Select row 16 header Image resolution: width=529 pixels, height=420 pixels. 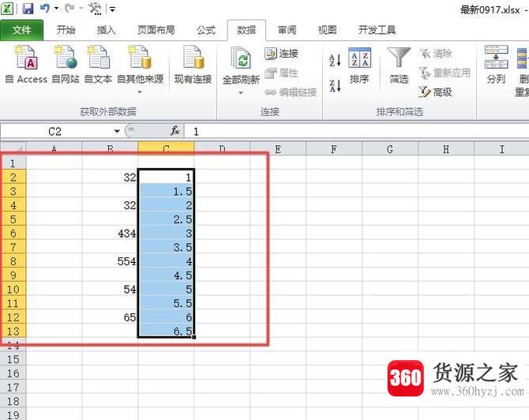(x=13, y=373)
